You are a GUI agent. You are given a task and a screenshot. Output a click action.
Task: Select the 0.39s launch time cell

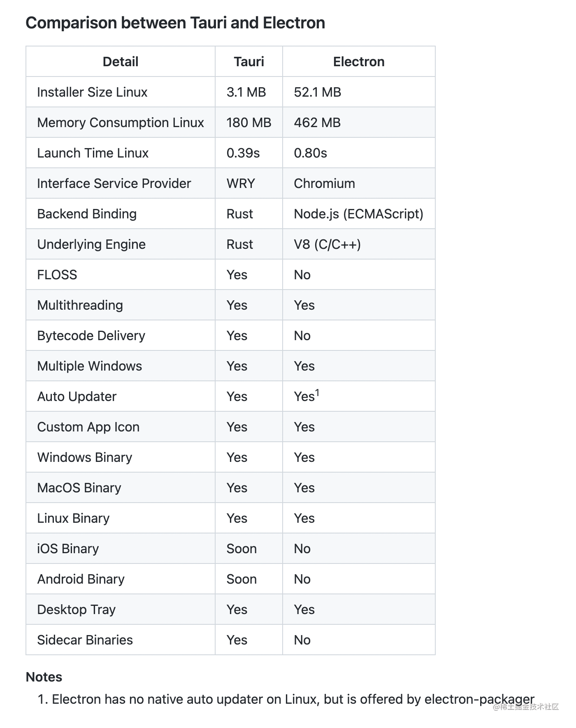[x=243, y=153]
